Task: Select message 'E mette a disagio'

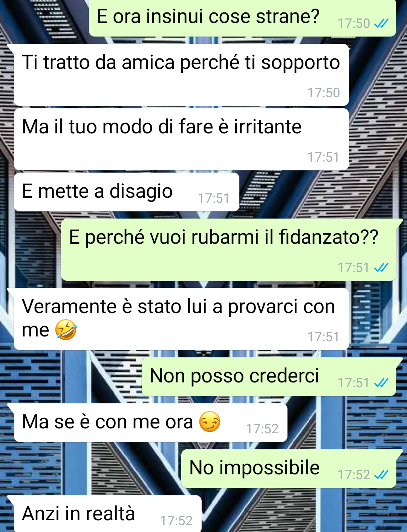Action: (127, 192)
